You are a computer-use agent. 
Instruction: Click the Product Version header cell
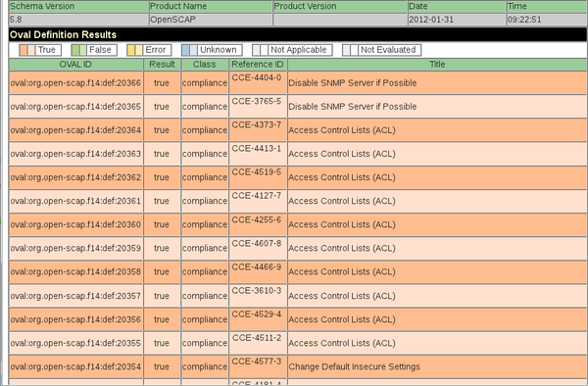340,7
